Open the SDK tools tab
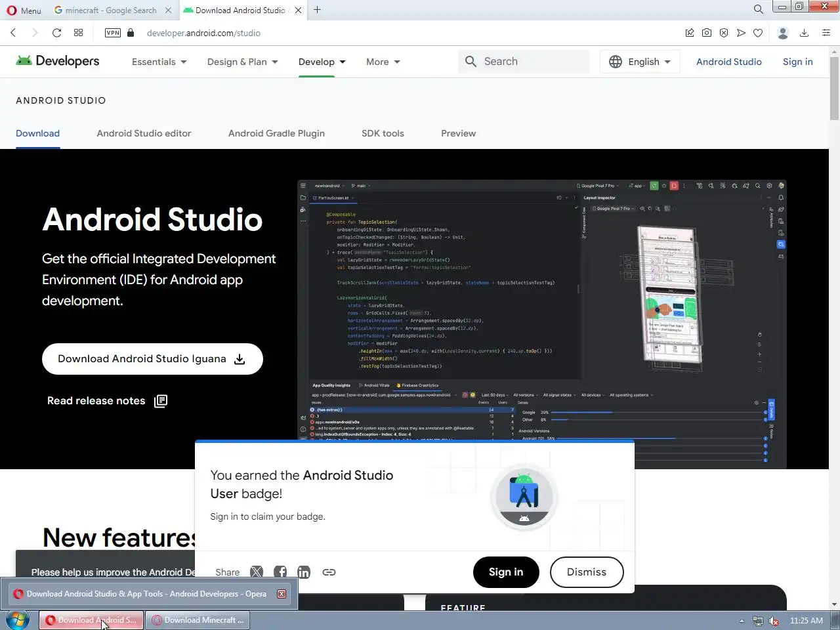 point(383,133)
